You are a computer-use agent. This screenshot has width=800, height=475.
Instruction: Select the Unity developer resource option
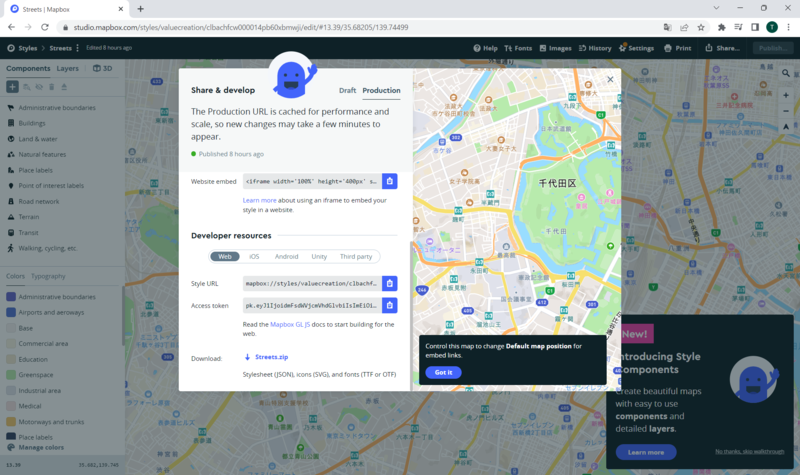[319, 256]
